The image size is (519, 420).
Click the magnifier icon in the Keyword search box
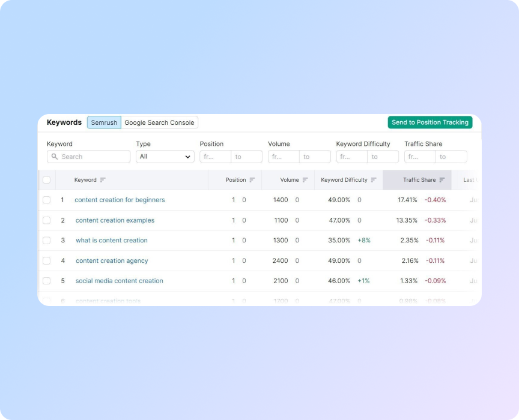[55, 157]
